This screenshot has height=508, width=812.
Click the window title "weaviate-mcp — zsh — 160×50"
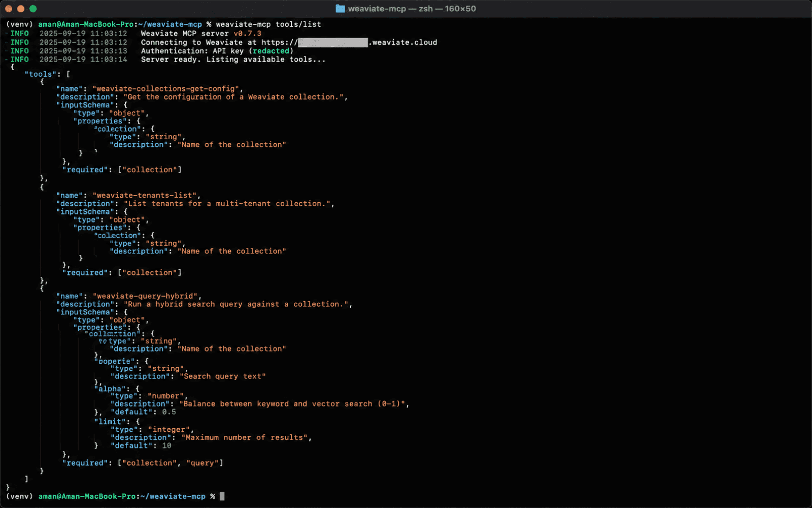(412, 9)
